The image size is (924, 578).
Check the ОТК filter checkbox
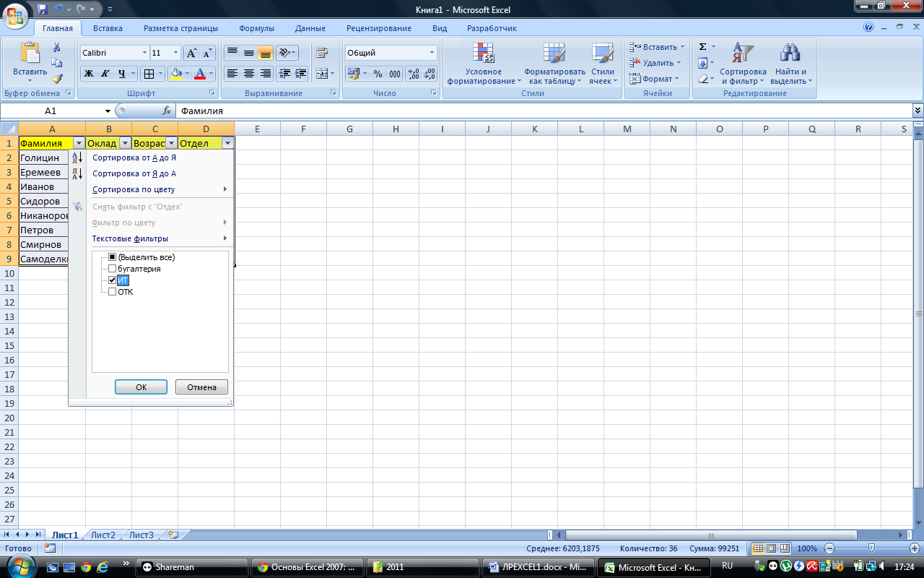coord(112,292)
